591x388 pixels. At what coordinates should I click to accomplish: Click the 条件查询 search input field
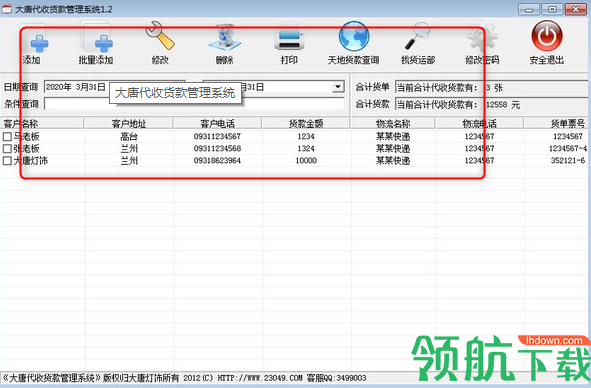[x=194, y=104]
